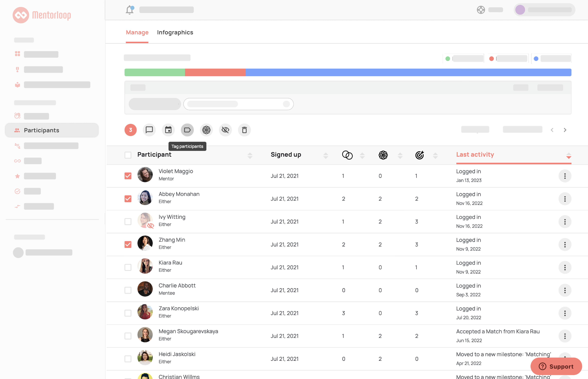
Task: Sort by Participant header
Action: pos(154,155)
